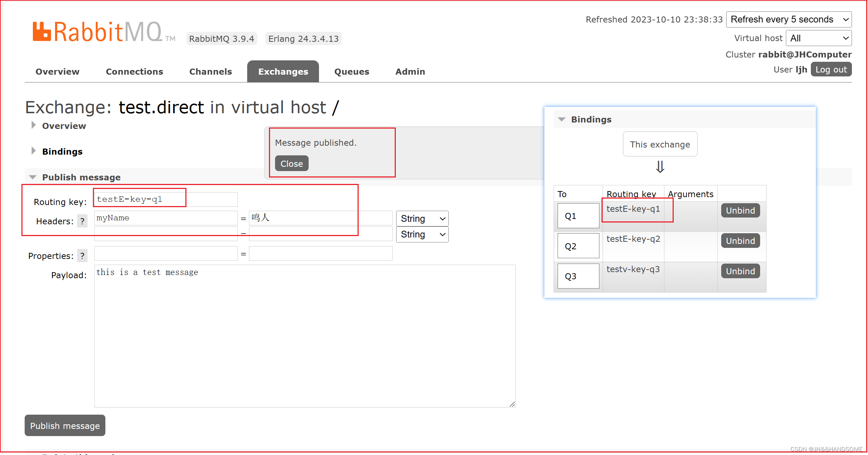Close the Message published notification
The width and height of the screenshot is (868, 455).
pos(291,164)
